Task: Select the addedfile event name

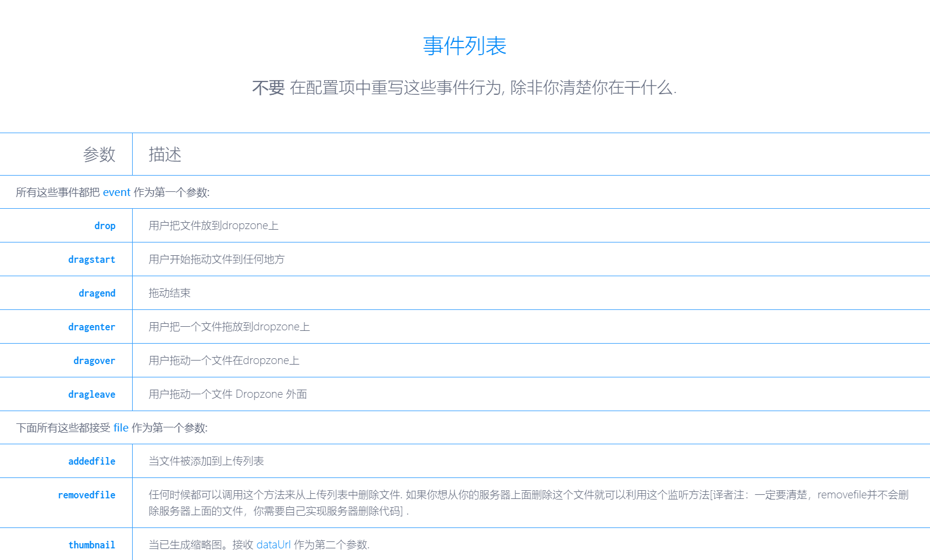Action: tap(91, 461)
